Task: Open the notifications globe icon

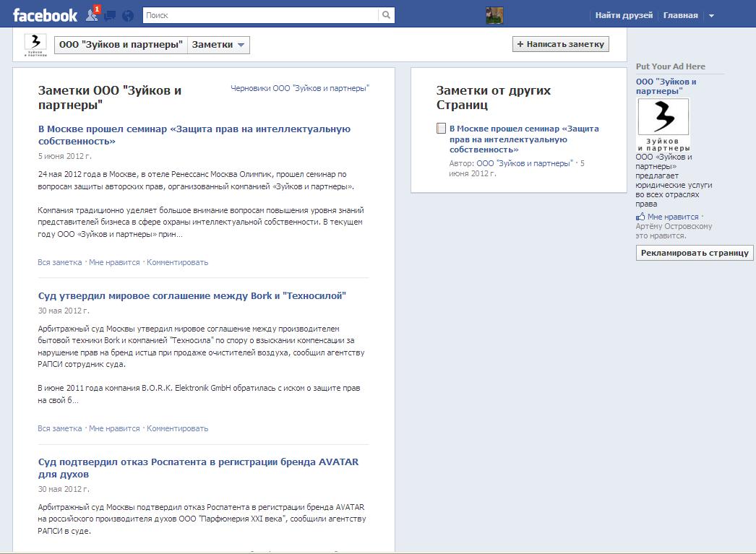Action: [x=128, y=16]
